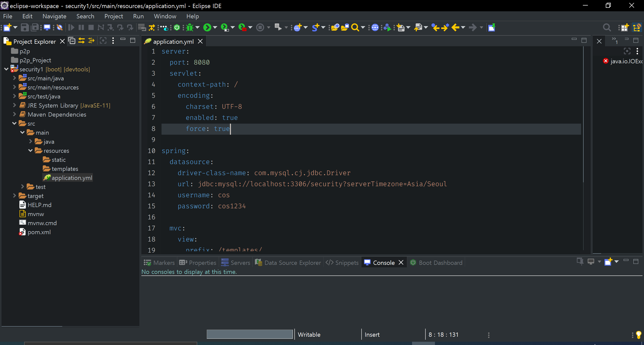
Task: Toggle Link with Editor in Project Explorer
Action: [x=82, y=41]
